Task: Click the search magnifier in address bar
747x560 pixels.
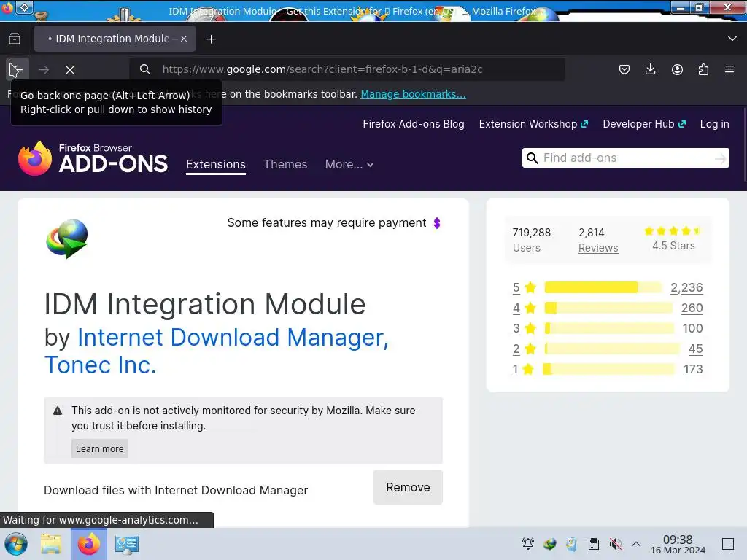Action: tap(145, 69)
